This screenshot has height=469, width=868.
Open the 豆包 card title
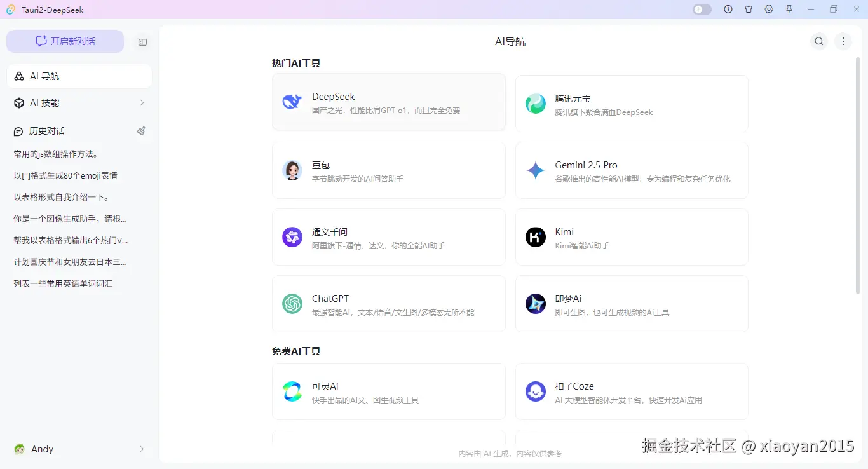click(321, 165)
